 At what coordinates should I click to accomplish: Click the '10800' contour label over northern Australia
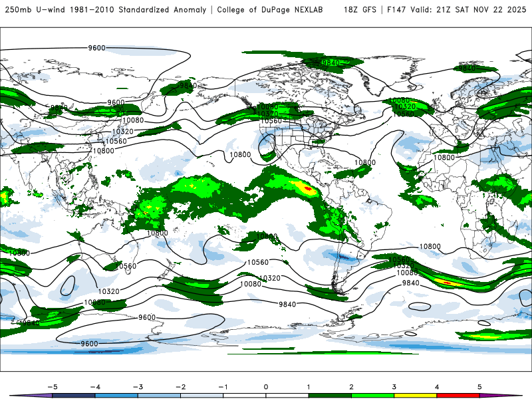[x=158, y=233]
